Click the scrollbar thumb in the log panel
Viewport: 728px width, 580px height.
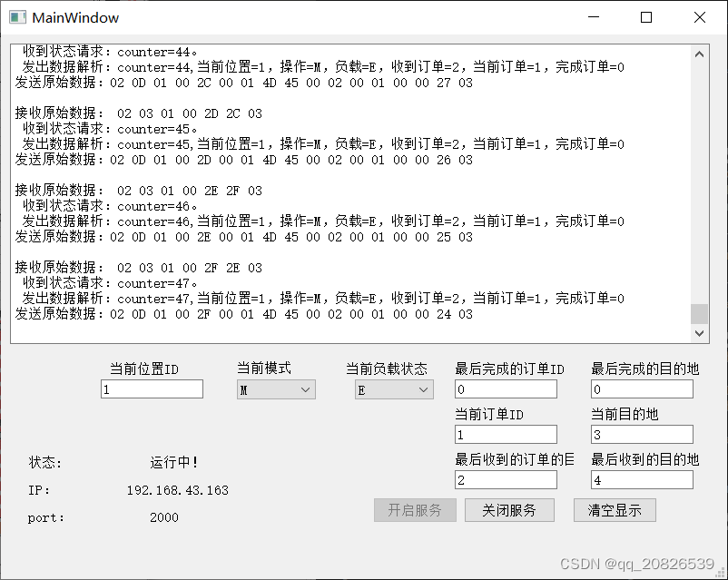click(699, 311)
